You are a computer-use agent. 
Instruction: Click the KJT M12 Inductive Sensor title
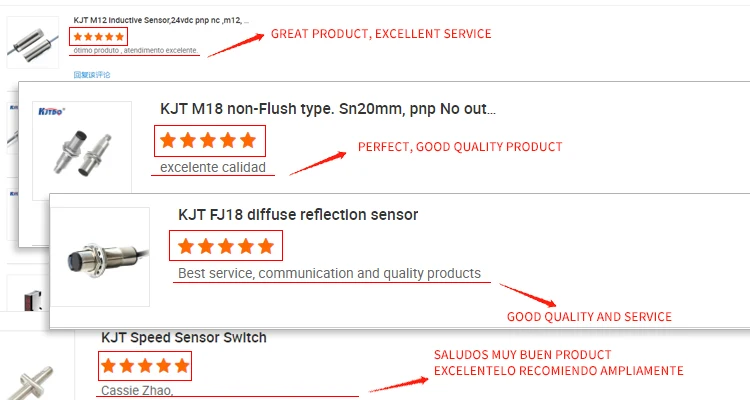161,20
